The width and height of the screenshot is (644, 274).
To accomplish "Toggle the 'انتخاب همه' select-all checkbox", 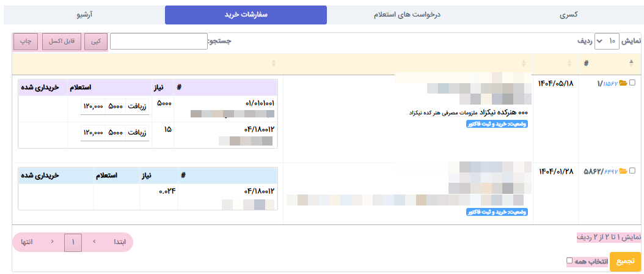I will tap(569, 261).
